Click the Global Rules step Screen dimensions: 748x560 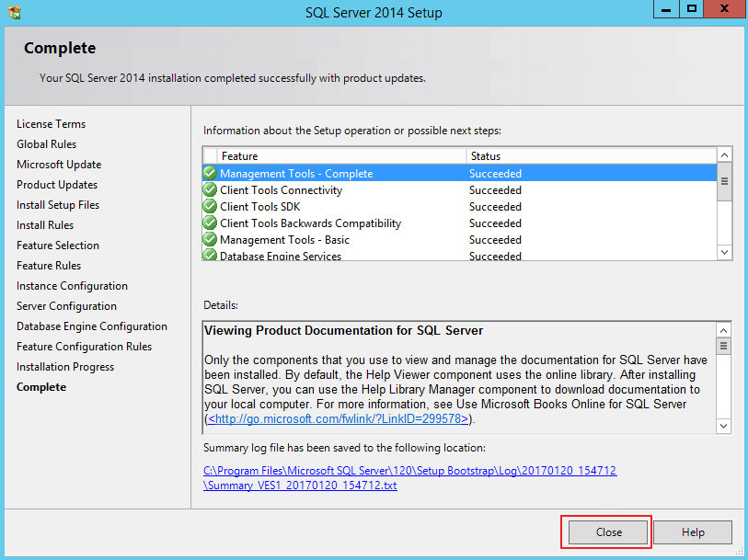[46, 144]
